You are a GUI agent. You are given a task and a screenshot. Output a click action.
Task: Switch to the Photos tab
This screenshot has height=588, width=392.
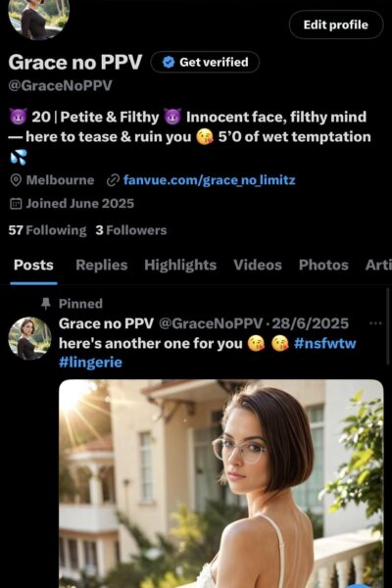323,266
